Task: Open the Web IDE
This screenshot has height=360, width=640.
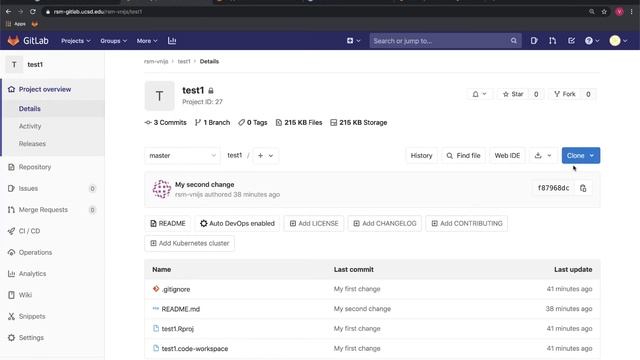Action: [507, 156]
